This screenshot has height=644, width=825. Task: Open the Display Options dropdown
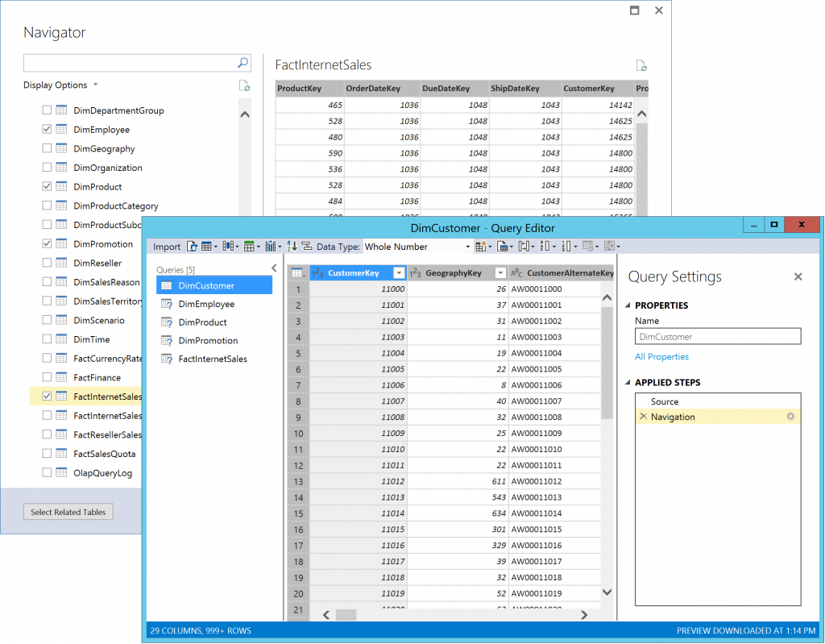(60, 85)
